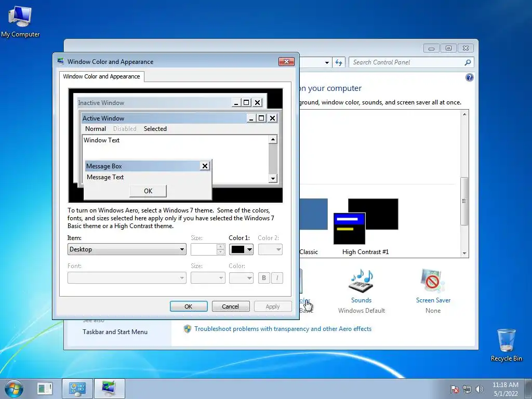Open the Font dropdown

(x=127, y=278)
